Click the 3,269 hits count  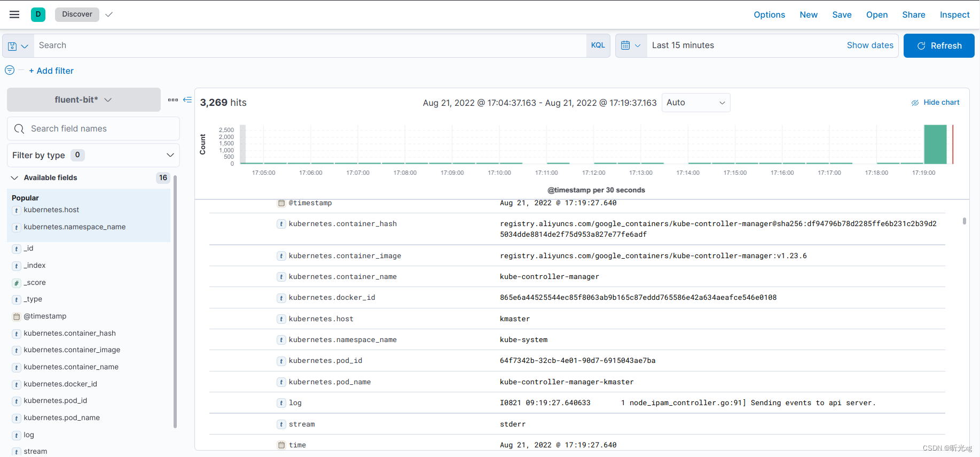tap(223, 103)
